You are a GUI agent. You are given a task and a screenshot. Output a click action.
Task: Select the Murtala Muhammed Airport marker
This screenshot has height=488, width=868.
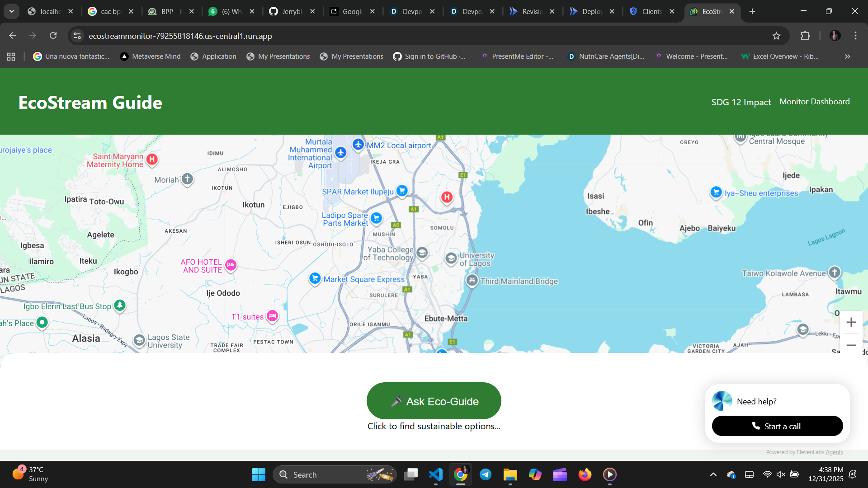pos(341,153)
